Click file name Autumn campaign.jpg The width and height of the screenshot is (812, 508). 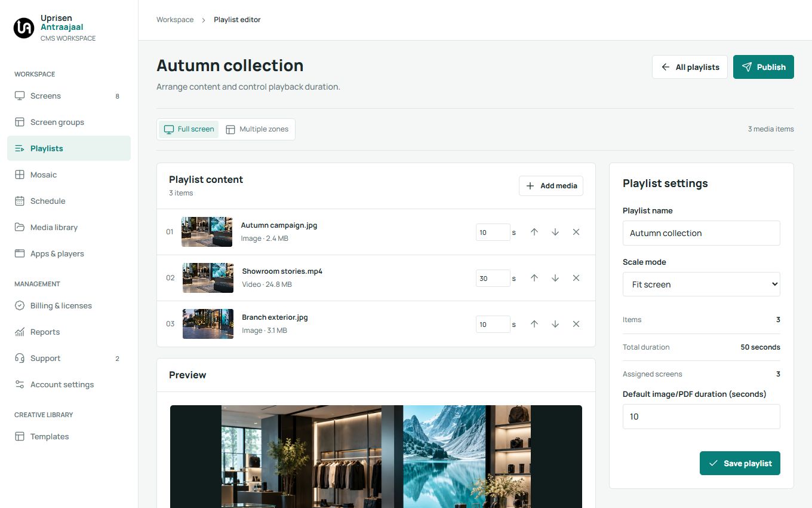[x=279, y=225]
